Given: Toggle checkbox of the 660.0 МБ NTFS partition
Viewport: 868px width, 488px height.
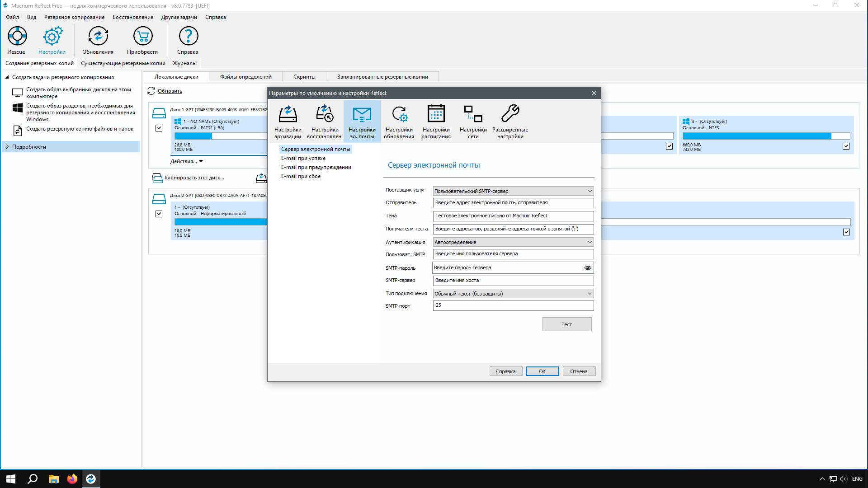Looking at the screenshot, I should tap(846, 146).
